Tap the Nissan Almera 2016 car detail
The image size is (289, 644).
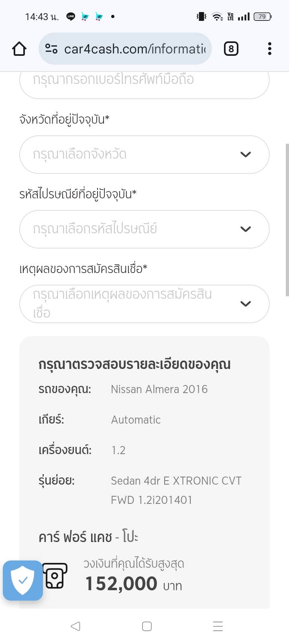coord(159,389)
